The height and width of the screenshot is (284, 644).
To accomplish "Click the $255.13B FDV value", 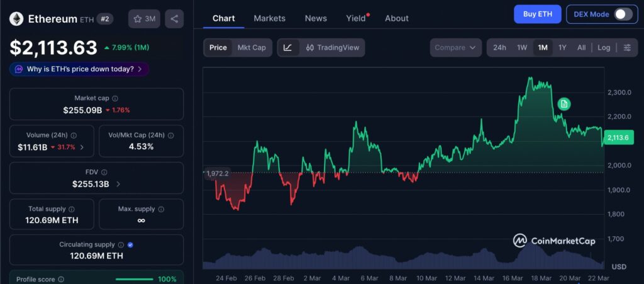I will point(91,184).
